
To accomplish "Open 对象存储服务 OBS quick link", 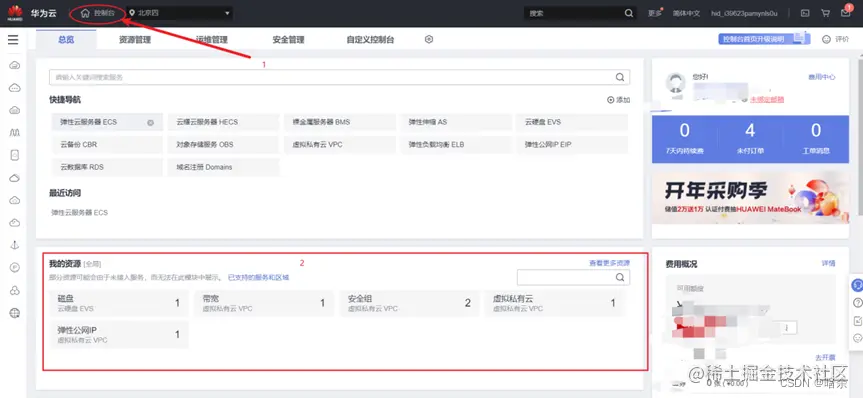I will tap(224, 145).
